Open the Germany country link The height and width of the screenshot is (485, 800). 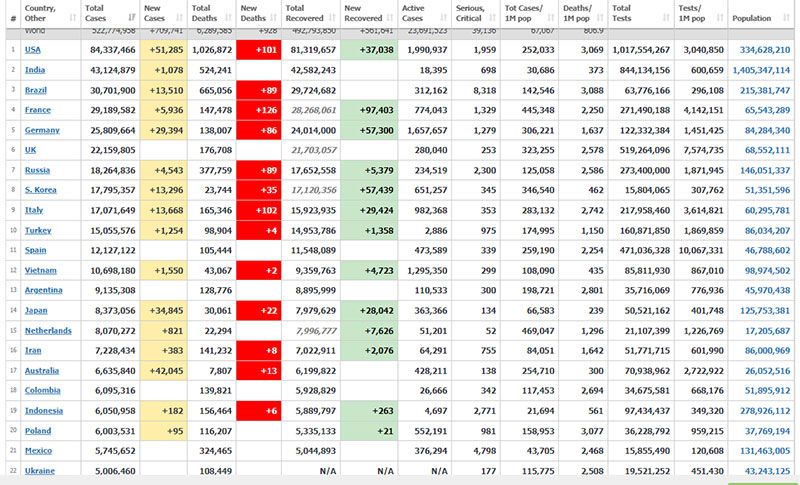42,130
